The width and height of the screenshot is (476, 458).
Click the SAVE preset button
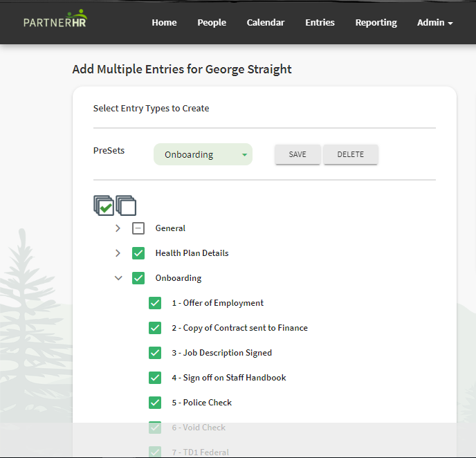[297, 154]
